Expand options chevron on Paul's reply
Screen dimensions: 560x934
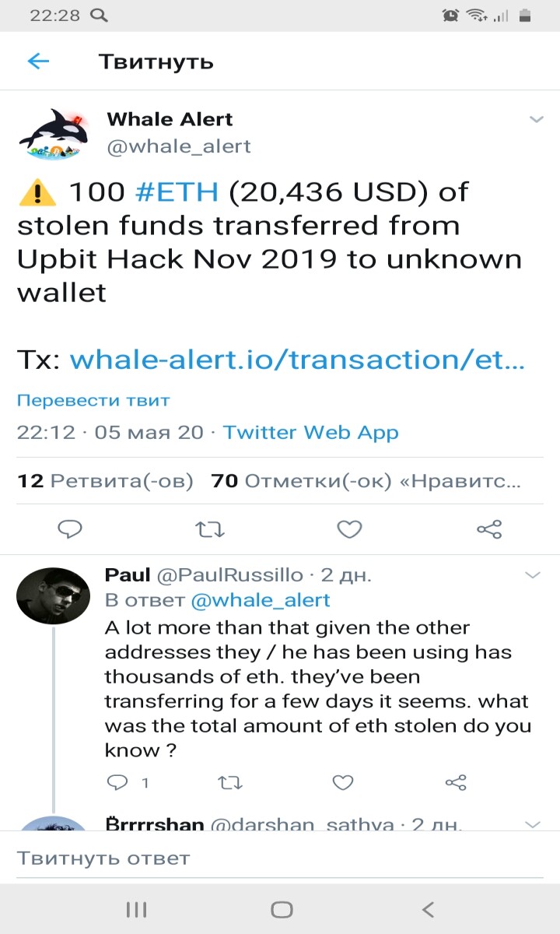533,575
